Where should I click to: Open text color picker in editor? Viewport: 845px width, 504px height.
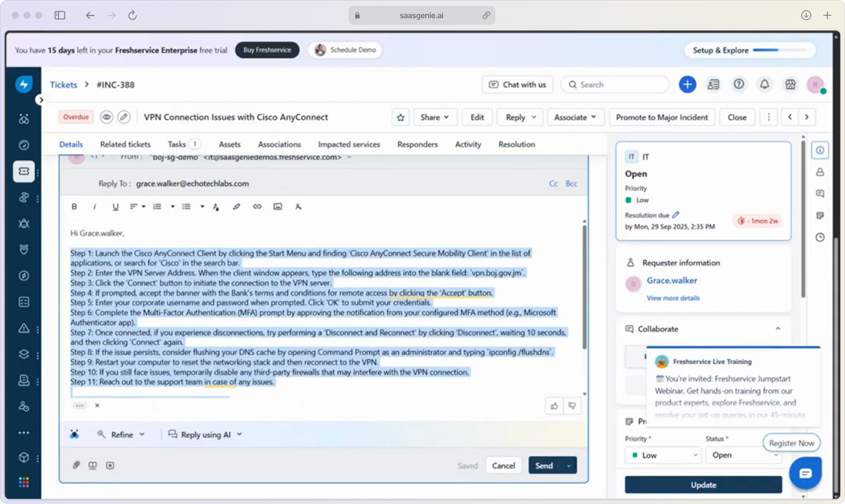click(216, 207)
